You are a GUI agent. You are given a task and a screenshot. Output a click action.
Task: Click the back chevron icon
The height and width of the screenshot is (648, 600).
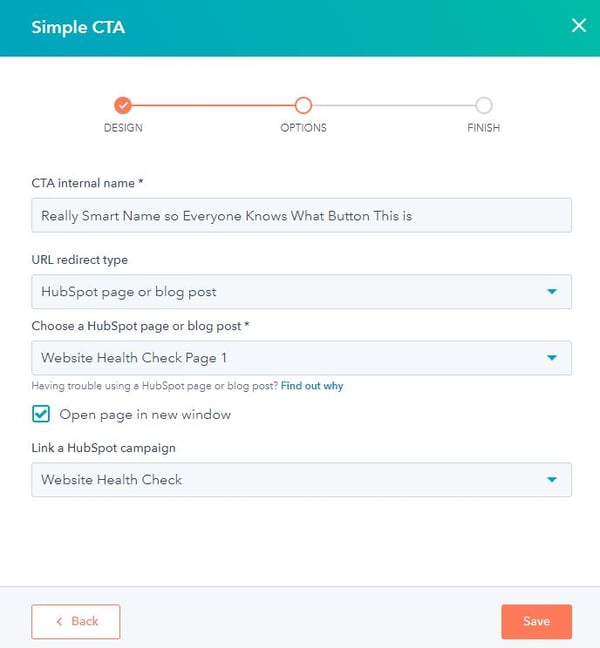(59, 622)
